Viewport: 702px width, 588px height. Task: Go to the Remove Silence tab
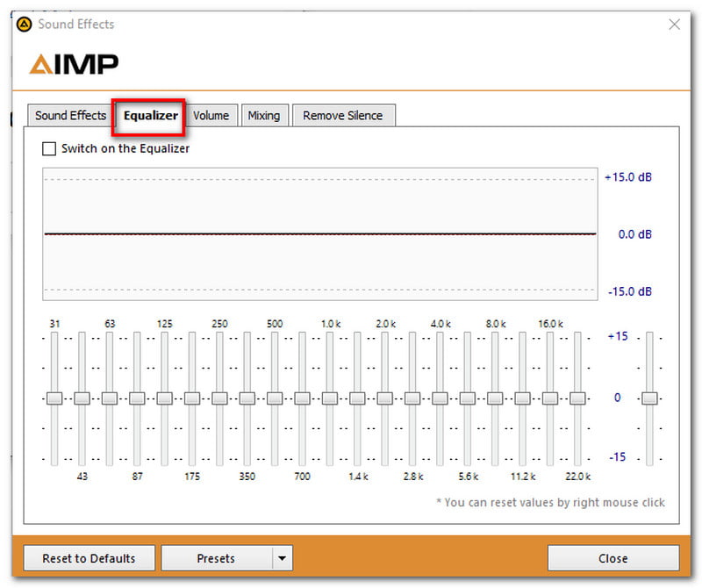(343, 116)
